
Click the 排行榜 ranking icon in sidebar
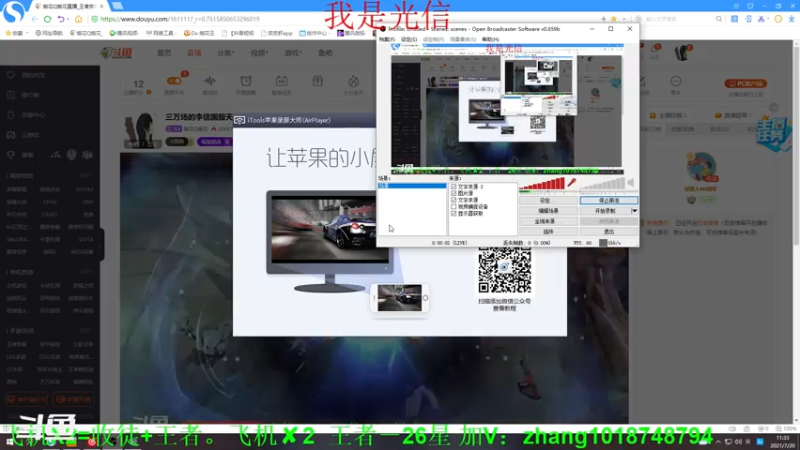(x=11, y=95)
